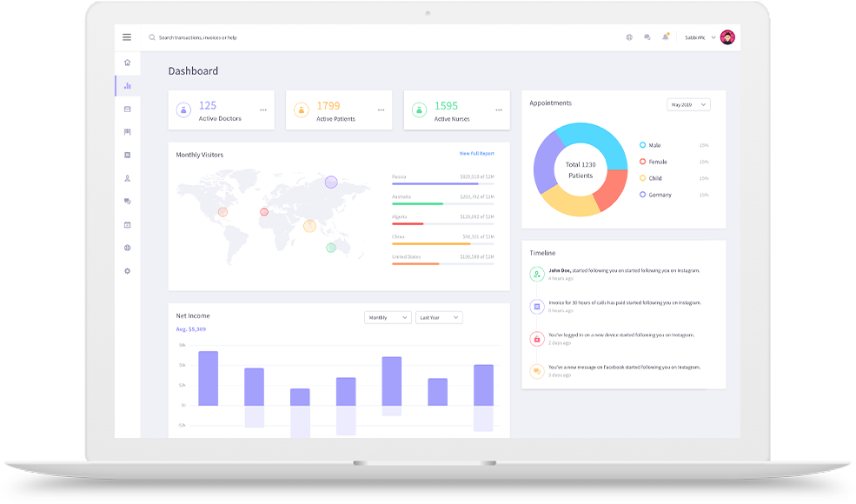This screenshot has height=504, width=856.
Task: Go to Home via the sidebar house icon
Action: (x=127, y=63)
